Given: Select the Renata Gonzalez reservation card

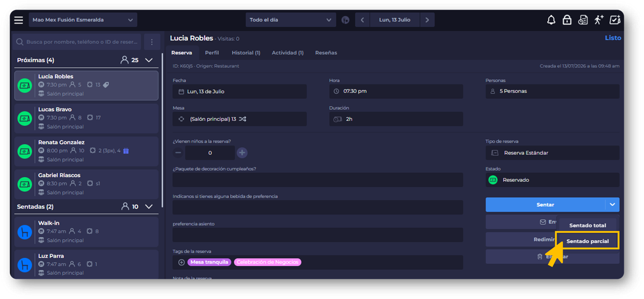Looking at the screenshot, I should click(x=86, y=151).
